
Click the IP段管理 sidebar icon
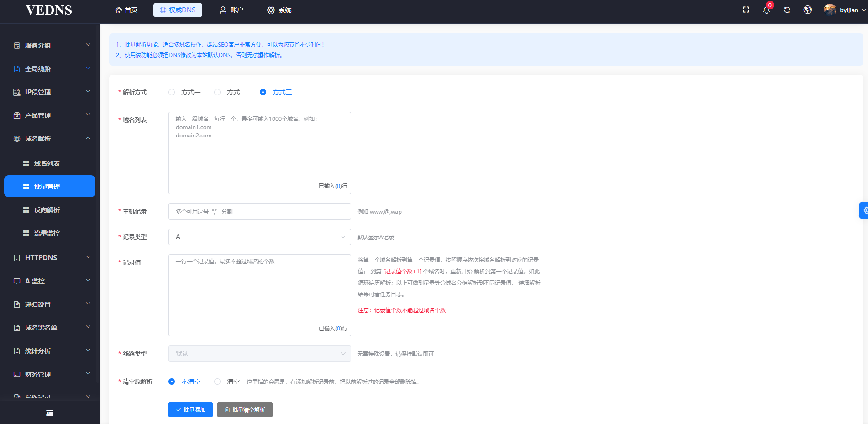coord(17,92)
